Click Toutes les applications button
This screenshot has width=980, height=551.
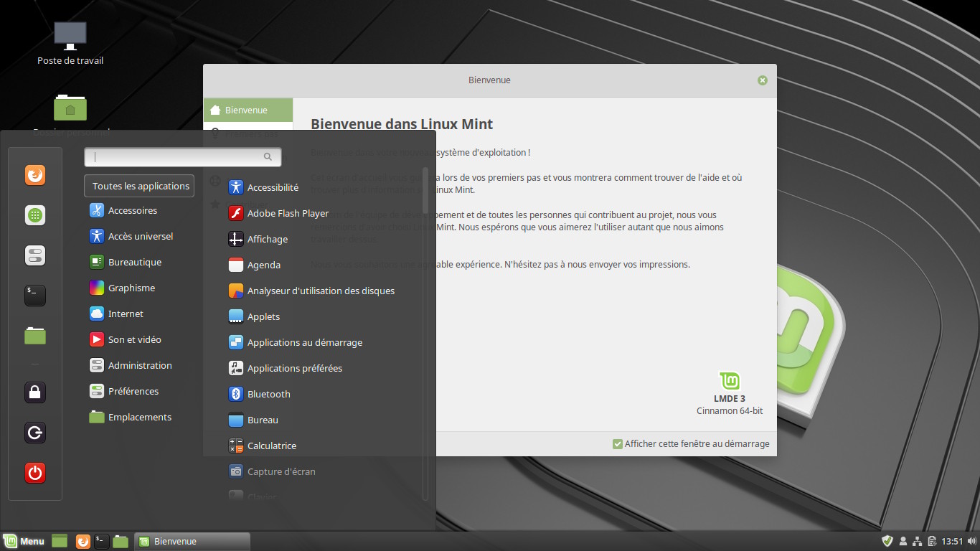tap(140, 186)
